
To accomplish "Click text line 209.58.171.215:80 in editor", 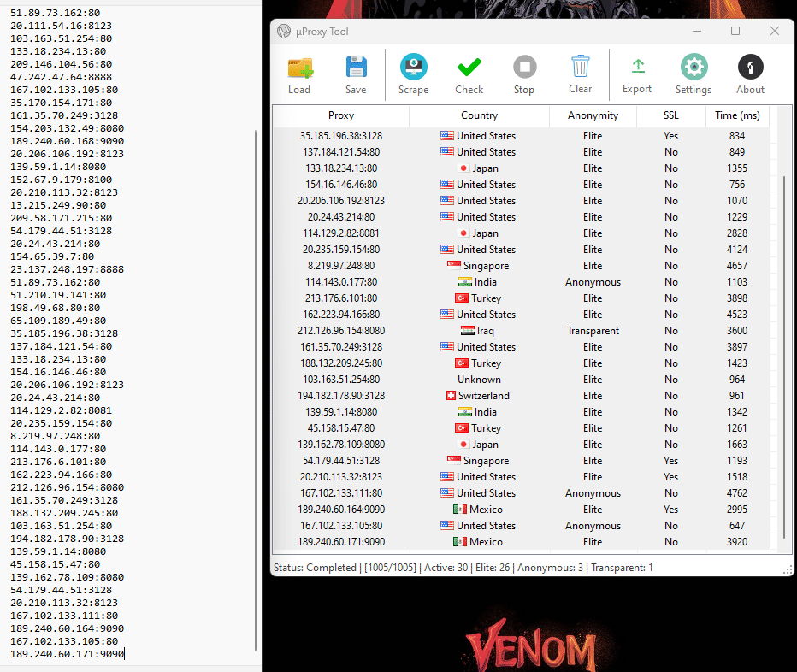I will click(61, 218).
